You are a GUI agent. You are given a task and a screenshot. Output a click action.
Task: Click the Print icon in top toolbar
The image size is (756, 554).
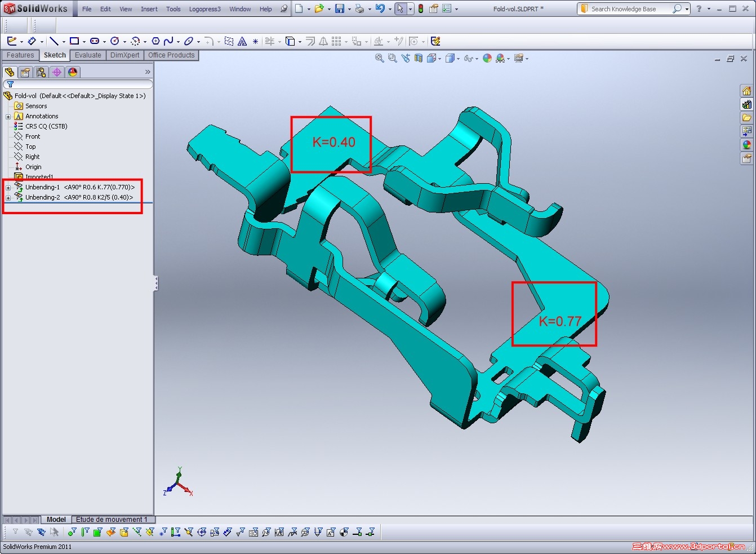click(x=359, y=8)
